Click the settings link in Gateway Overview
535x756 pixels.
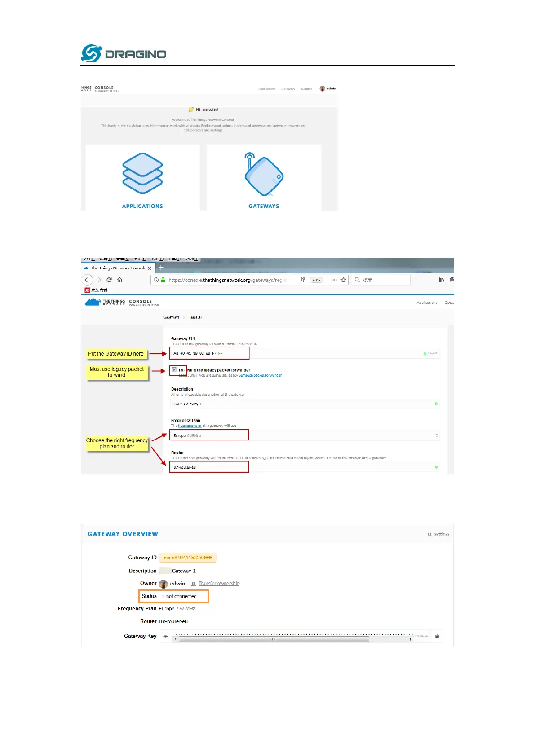[442, 534]
